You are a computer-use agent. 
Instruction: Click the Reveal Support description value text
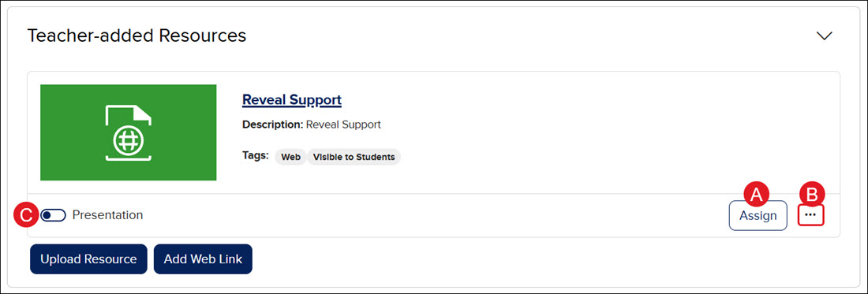(x=343, y=125)
